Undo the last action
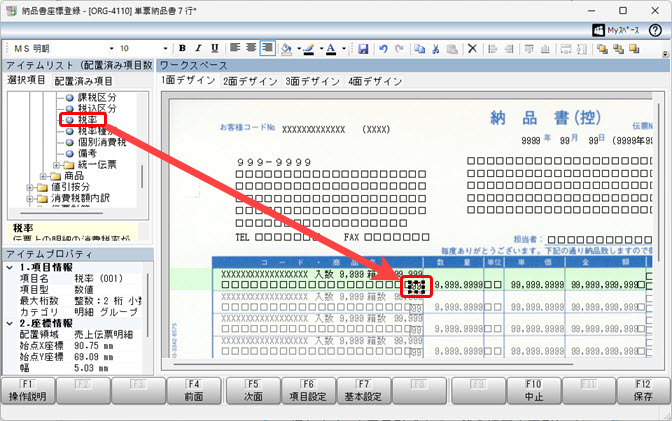Screen dimensions: 672x421 click(x=383, y=49)
